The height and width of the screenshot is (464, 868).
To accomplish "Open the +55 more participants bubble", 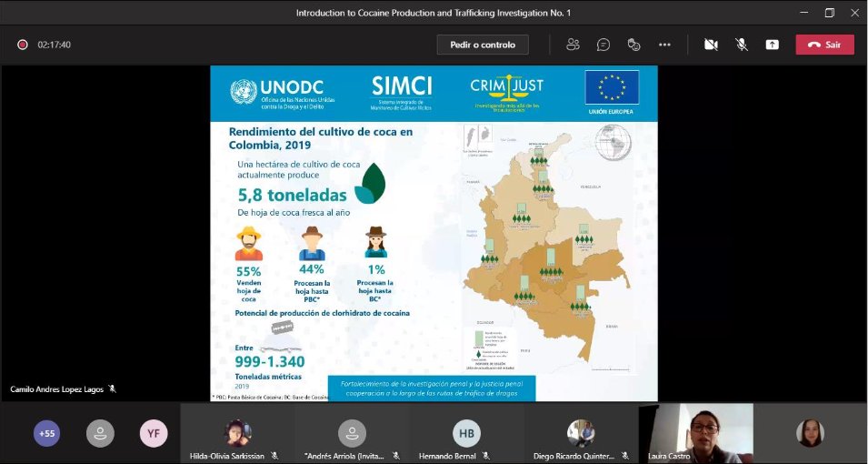I will coord(47,433).
